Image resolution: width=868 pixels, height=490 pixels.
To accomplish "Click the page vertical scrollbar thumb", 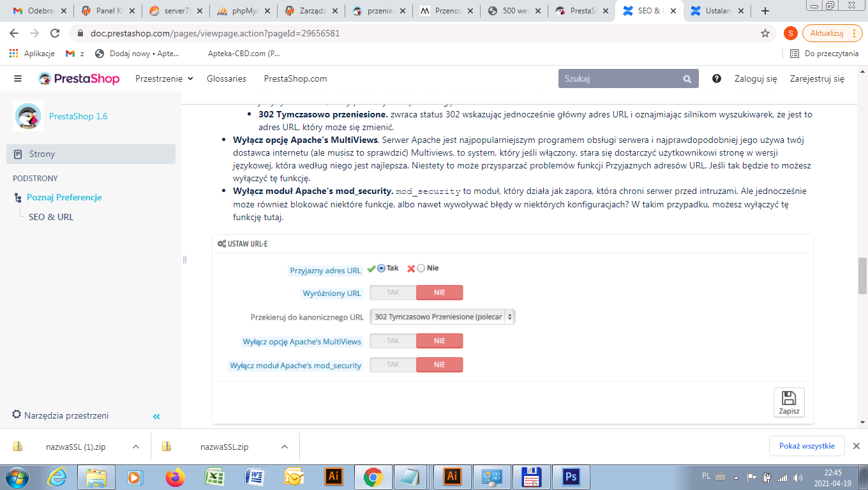I will coord(862,276).
